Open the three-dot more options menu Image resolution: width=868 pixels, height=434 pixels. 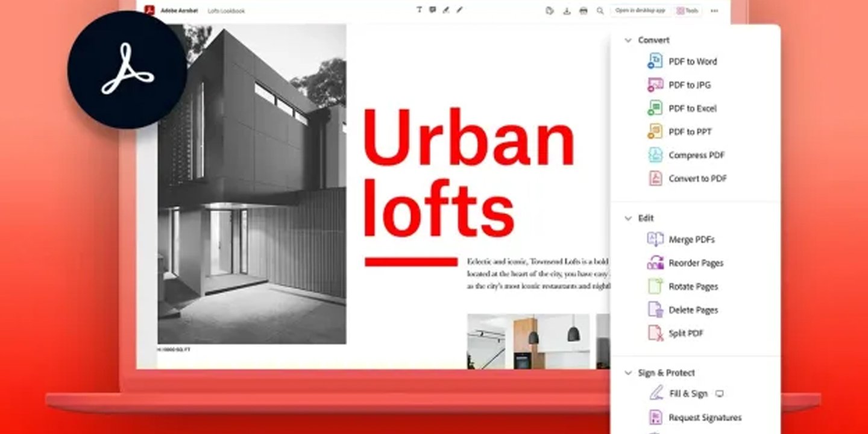[714, 11]
